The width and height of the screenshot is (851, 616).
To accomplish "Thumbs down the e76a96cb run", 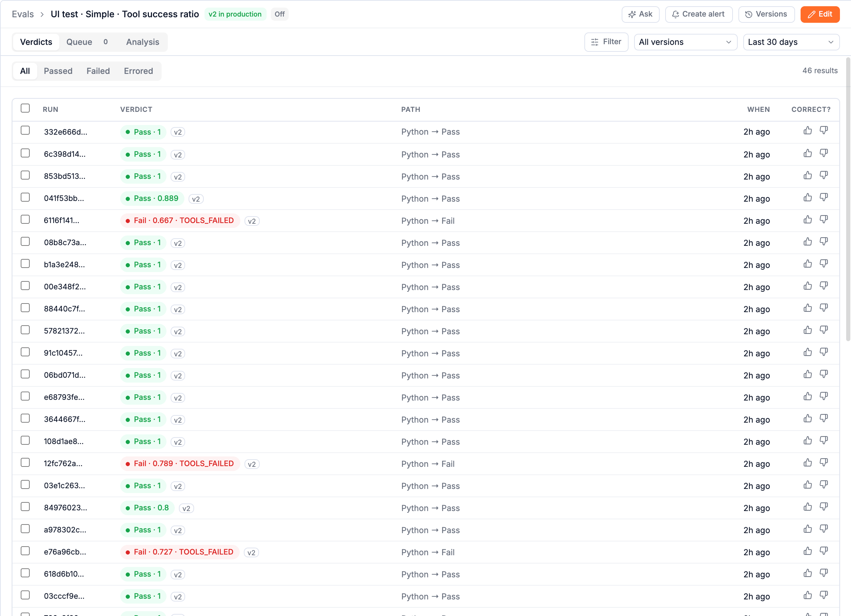I will pyautogui.click(x=824, y=551).
